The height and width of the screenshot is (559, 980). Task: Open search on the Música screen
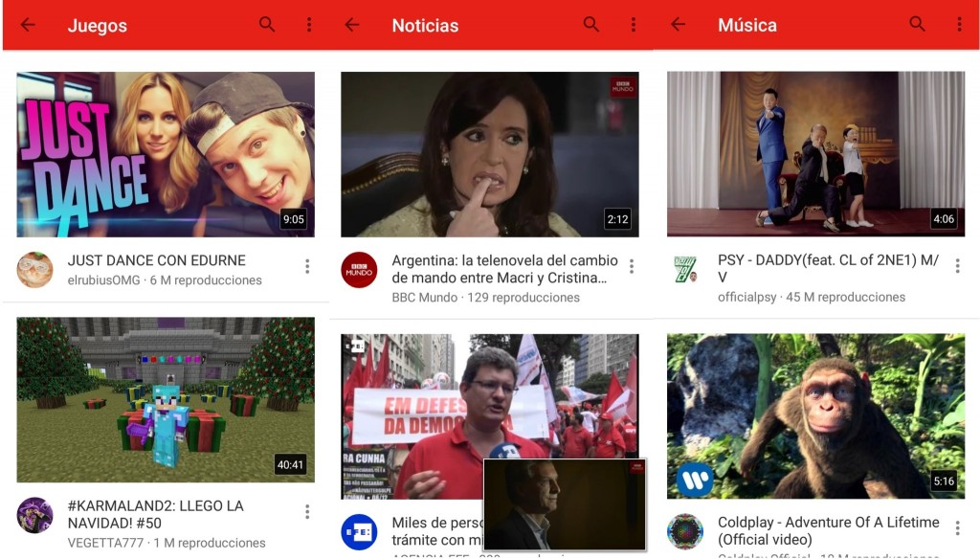tap(917, 24)
